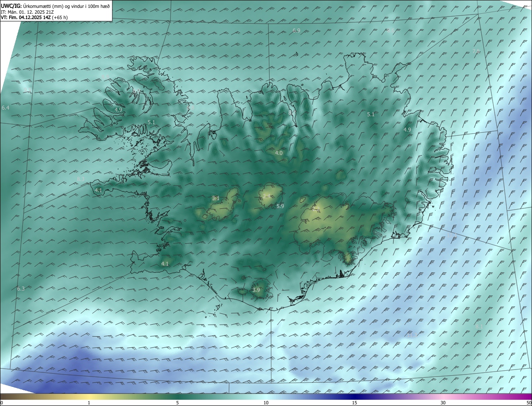
Task: Click the '50' label on the color scale
Action: [x=529, y=403]
